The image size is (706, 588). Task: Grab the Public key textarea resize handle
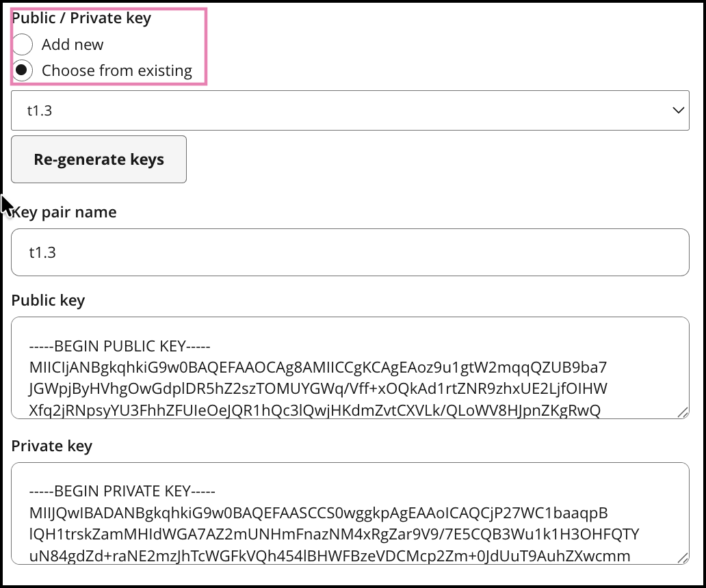point(683,412)
